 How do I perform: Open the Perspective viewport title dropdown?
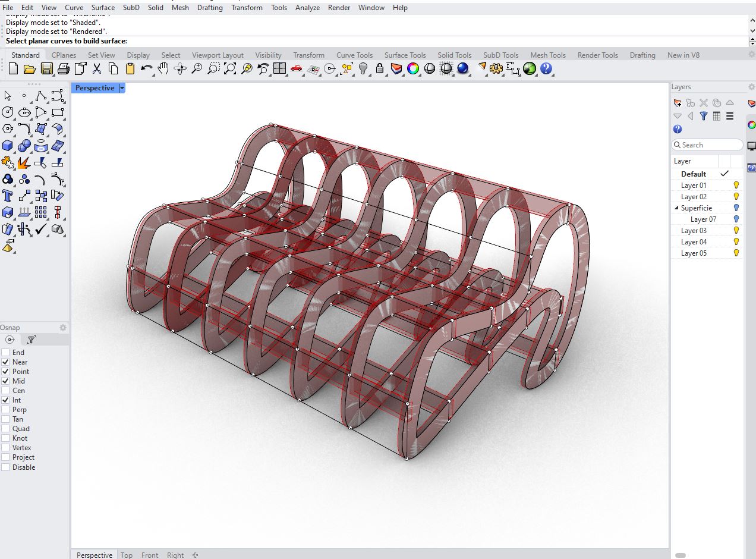pyautogui.click(x=122, y=87)
